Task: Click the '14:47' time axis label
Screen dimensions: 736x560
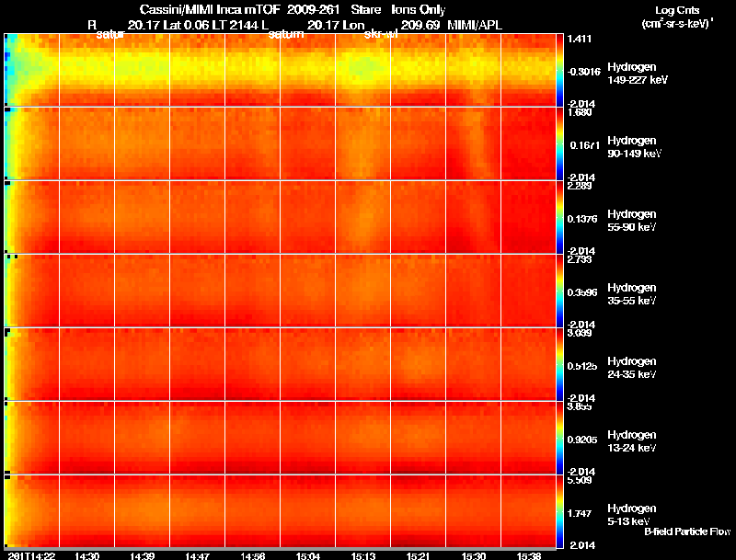Action: [x=197, y=555]
